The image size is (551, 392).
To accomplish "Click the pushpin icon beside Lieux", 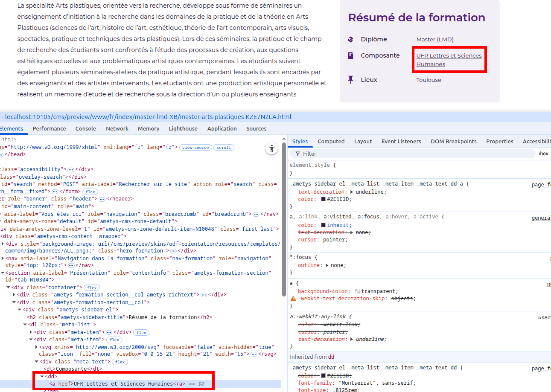I will [350, 80].
